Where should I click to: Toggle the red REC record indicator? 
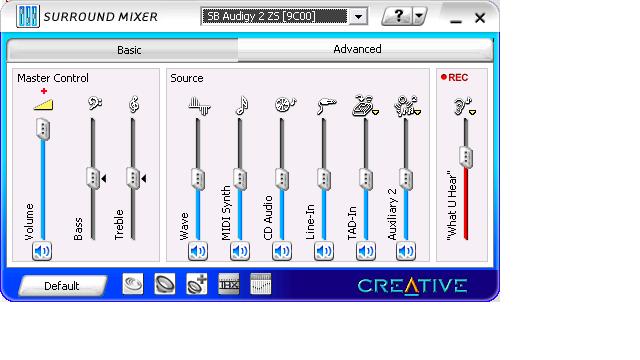coord(455,77)
